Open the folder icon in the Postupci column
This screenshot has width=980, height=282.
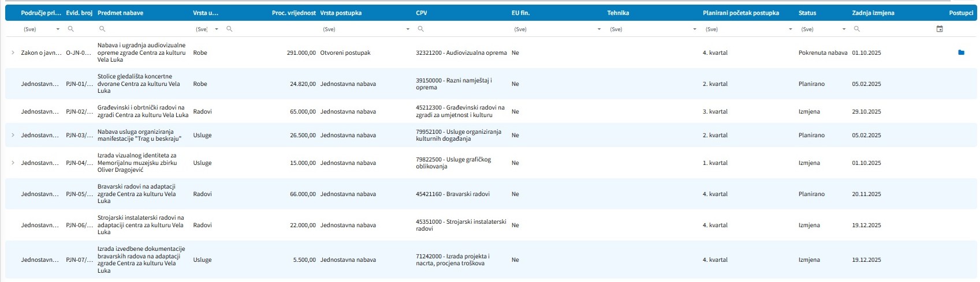tap(961, 52)
